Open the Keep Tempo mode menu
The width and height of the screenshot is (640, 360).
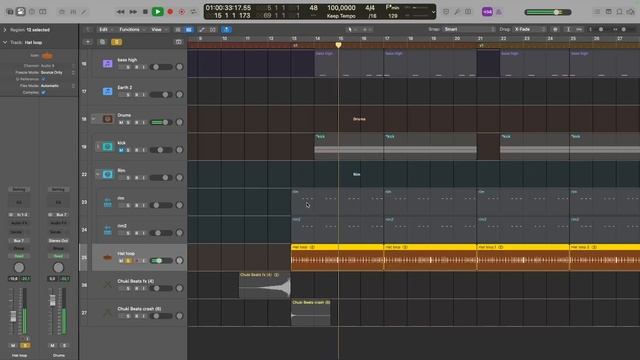[x=341, y=16]
